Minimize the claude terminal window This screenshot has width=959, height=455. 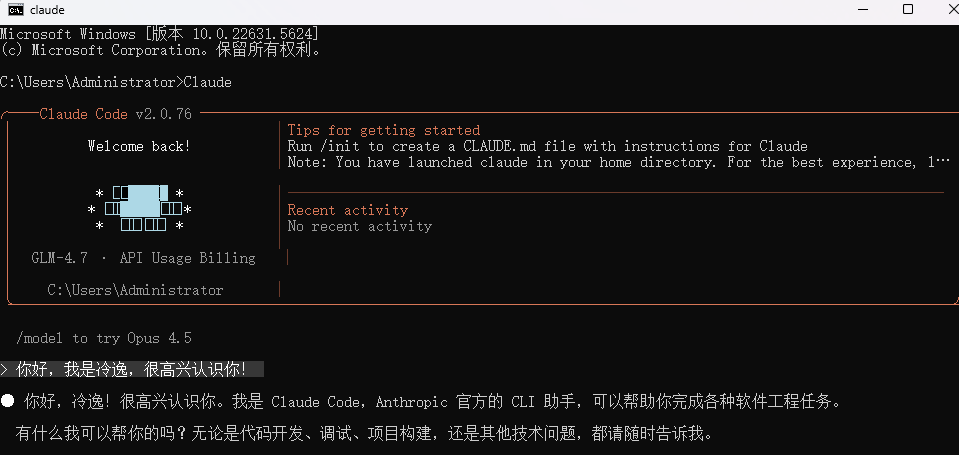pos(862,10)
